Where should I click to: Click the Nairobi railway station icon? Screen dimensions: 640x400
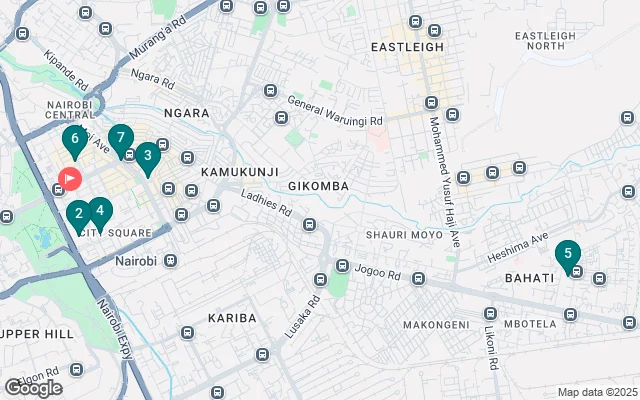[171, 260]
